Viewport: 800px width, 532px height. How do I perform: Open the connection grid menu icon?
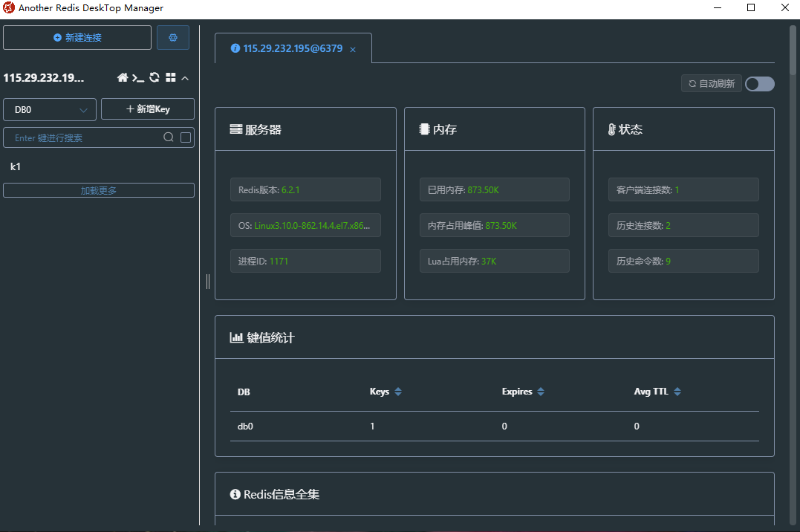pos(171,77)
